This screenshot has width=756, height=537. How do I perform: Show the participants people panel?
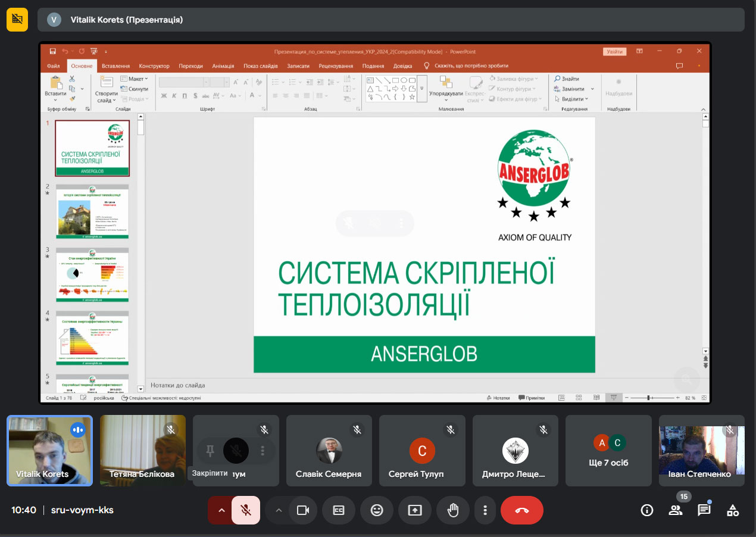coord(676,510)
